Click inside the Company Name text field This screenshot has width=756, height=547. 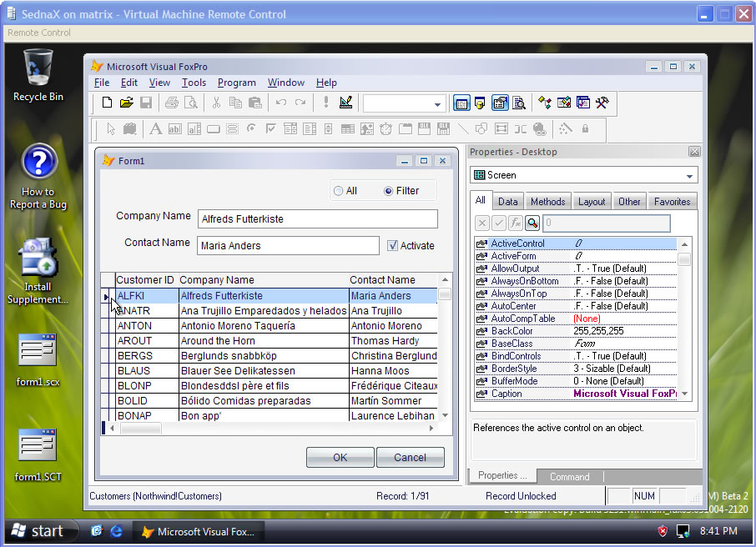pyautogui.click(x=318, y=218)
